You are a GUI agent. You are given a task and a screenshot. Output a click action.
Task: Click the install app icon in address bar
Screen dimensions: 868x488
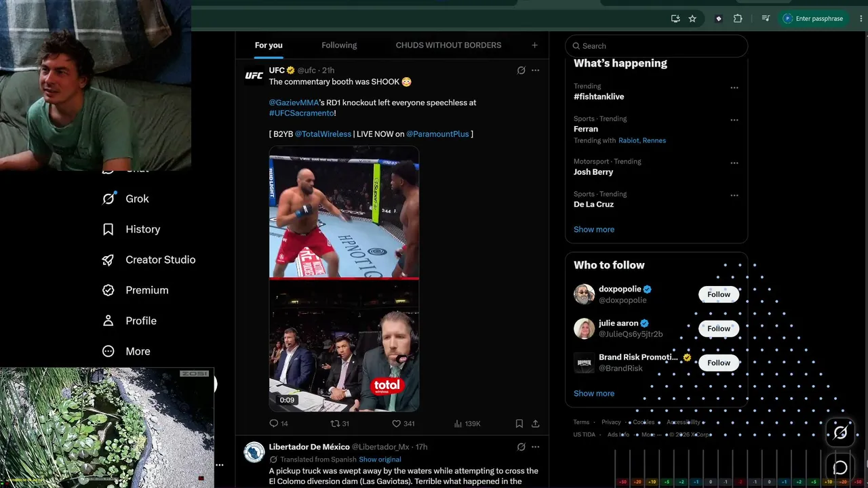[x=675, y=19]
